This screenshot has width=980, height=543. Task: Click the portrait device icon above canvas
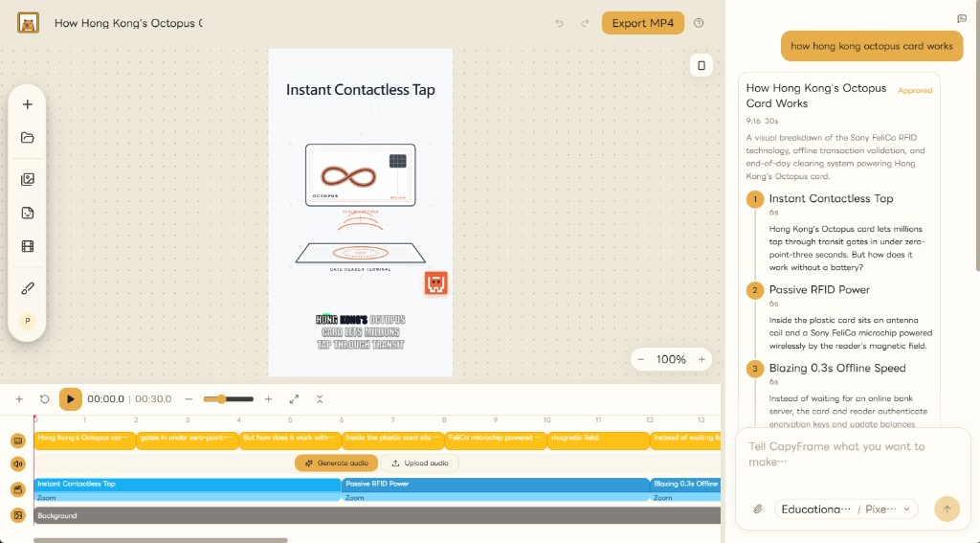702,66
